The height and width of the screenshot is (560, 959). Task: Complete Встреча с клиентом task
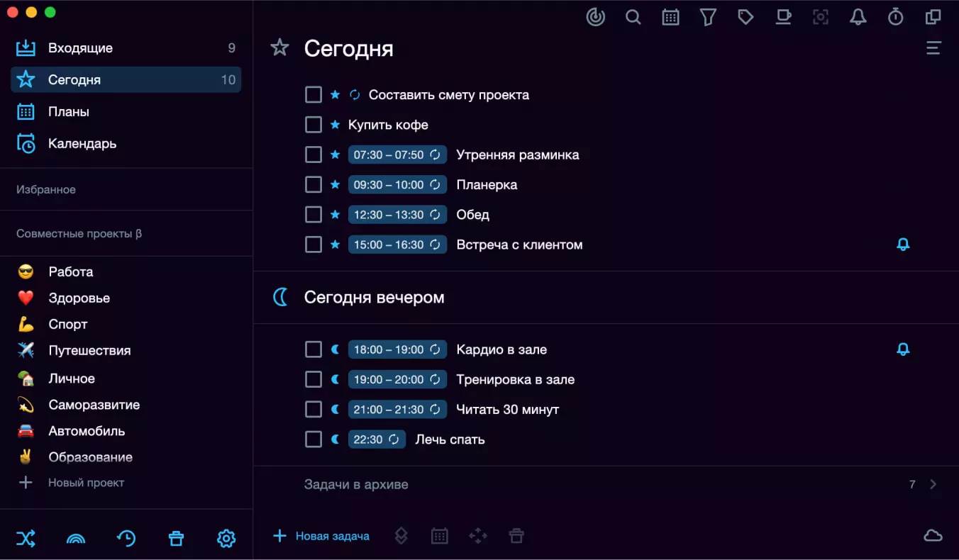point(314,245)
